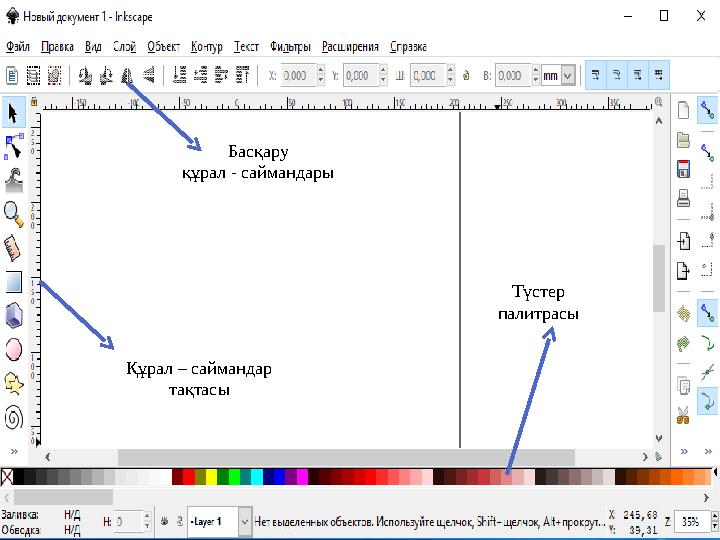Viewport: 720px width, 540px height.
Task: Toggle layer visibility eye in status bar
Action: (x=164, y=521)
